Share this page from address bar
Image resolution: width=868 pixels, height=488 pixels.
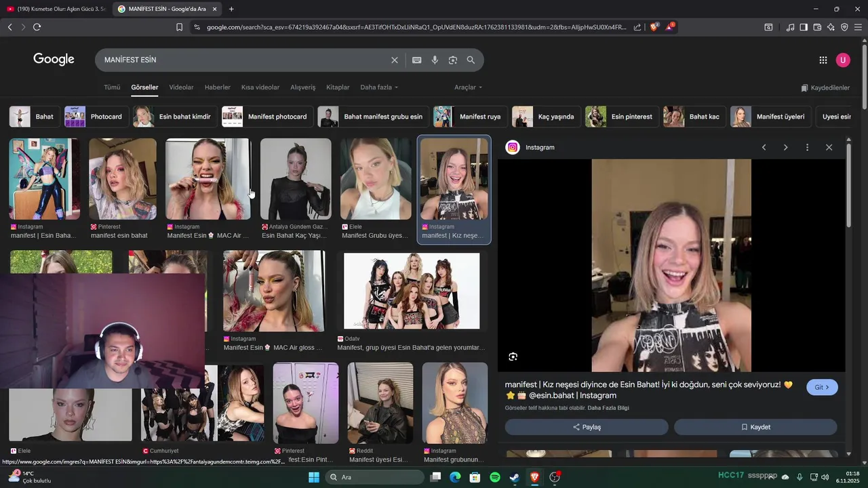(637, 27)
